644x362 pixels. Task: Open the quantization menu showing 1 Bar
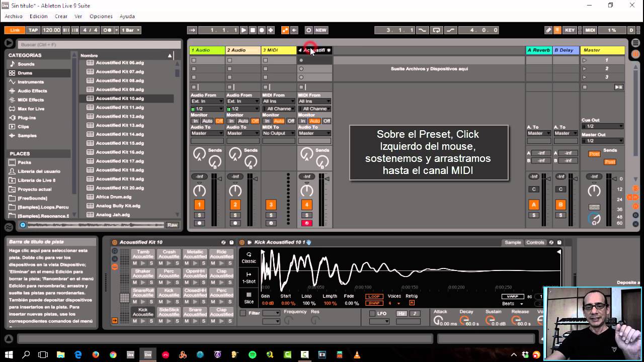[x=130, y=30]
